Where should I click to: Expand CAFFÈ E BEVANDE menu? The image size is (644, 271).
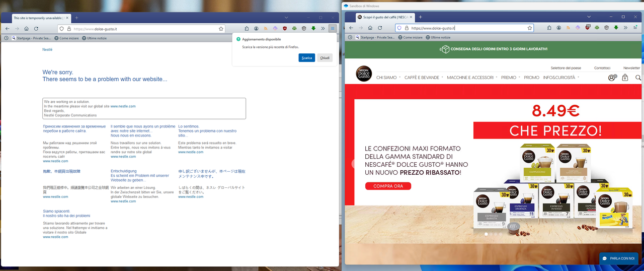423,78
